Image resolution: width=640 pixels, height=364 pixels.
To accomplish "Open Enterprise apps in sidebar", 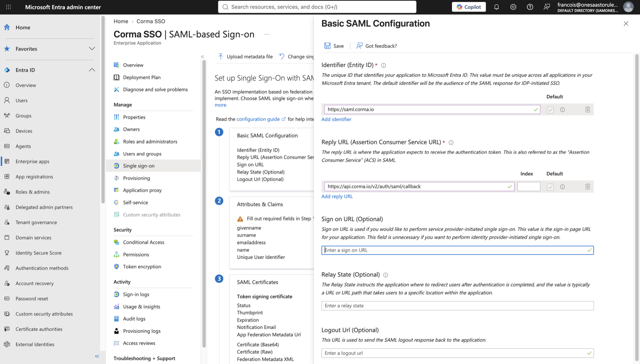I will pyautogui.click(x=32, y=161).
